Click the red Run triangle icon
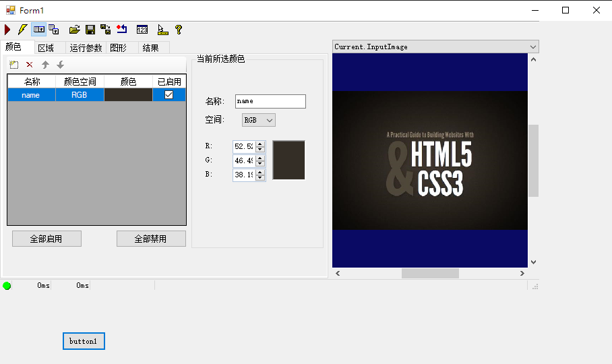 [x=7, y=30]
